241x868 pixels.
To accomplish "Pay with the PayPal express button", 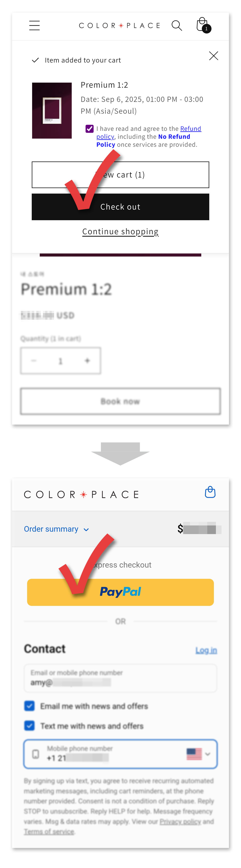I will coord(120,592).
